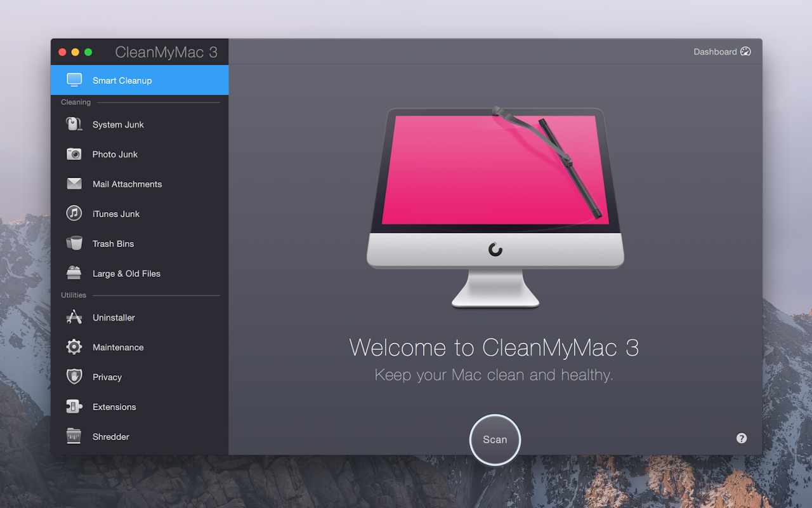Click the Photo Junk camera icon

(x=74, y=154)
